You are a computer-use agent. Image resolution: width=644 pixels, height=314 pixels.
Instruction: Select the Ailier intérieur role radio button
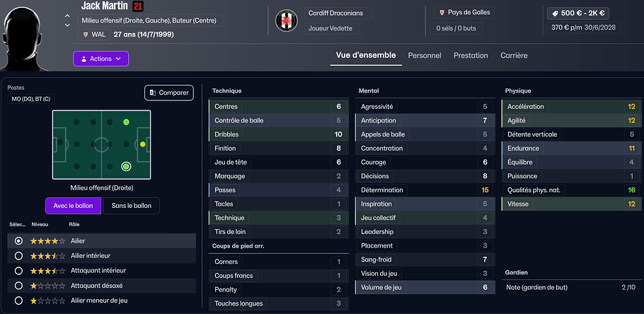[x=18, y=255]
